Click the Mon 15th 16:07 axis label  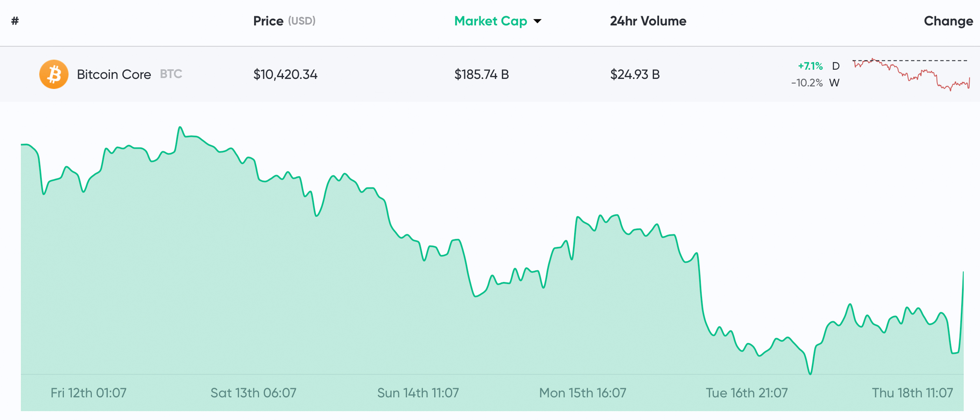(x=582, y=393)
